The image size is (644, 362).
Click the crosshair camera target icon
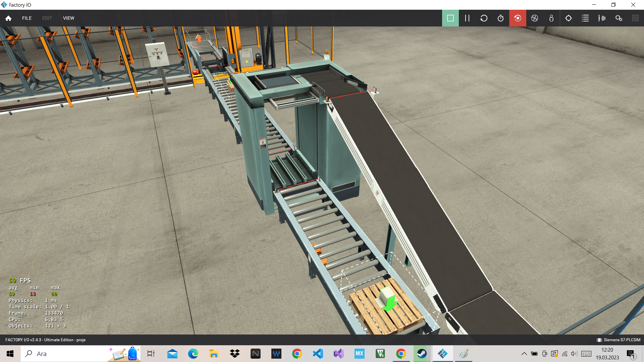[569, 18]
